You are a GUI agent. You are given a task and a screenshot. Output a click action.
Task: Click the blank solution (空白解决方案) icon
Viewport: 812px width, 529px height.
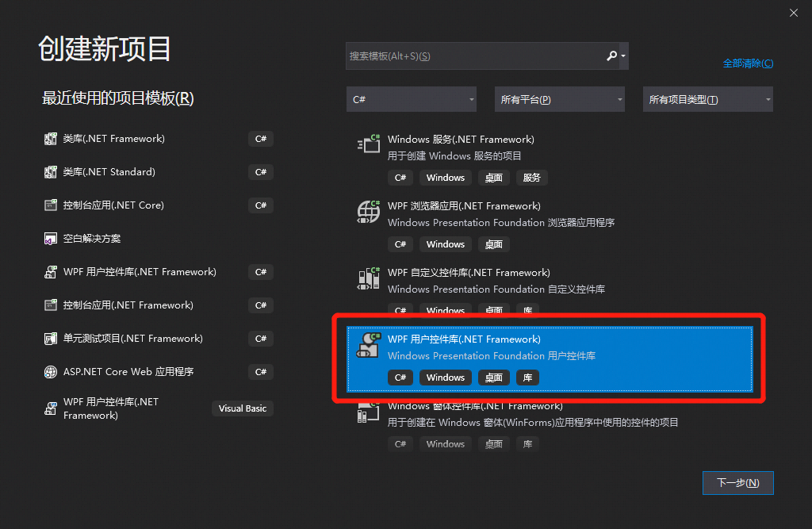click(x=50, y=239)
